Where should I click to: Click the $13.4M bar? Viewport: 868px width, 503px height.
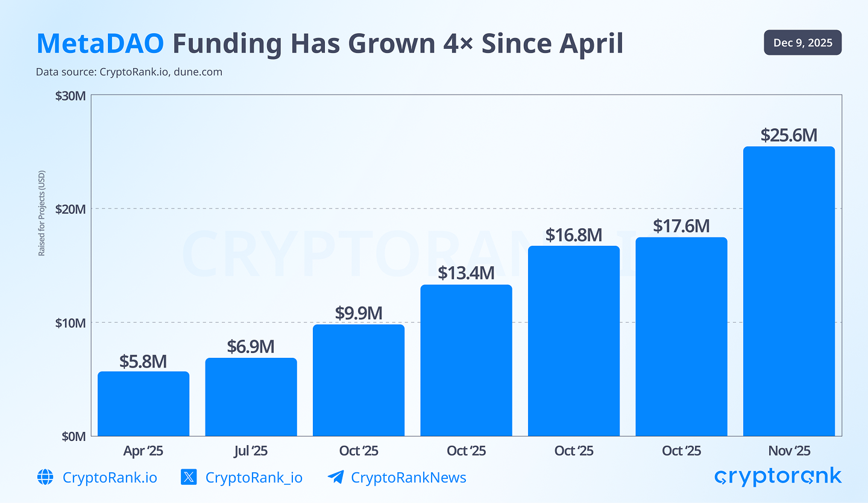pos(466,360)
